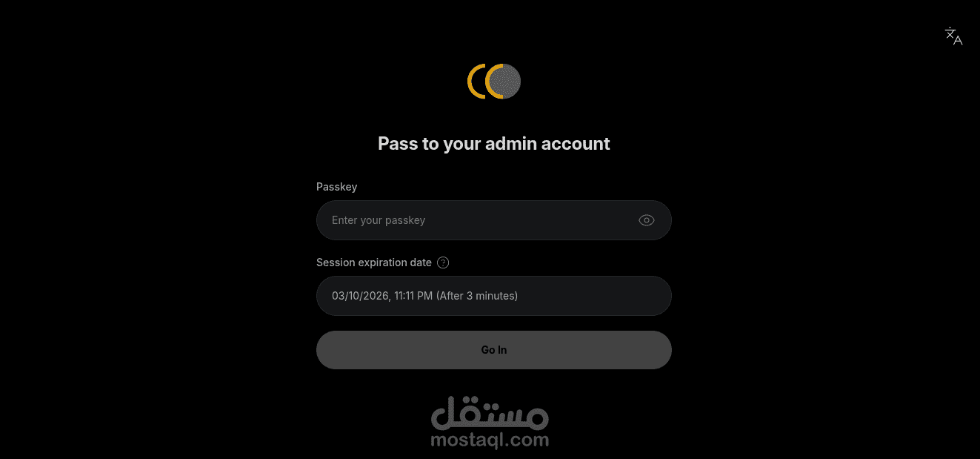Click the Passkey field label
980x459 pixels.
click(337, 187)
